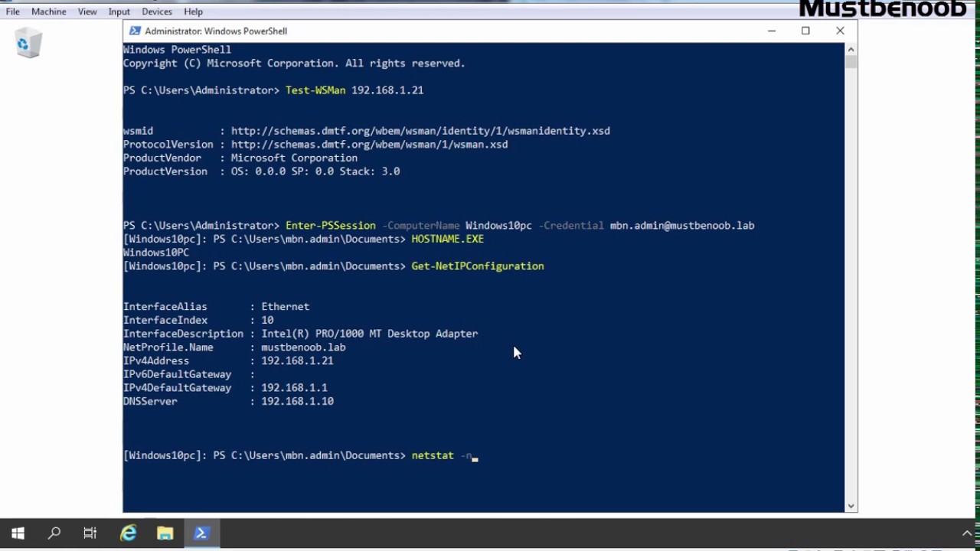Click the 'Administrator: Windows PowerShell' window title

point(216,31)
